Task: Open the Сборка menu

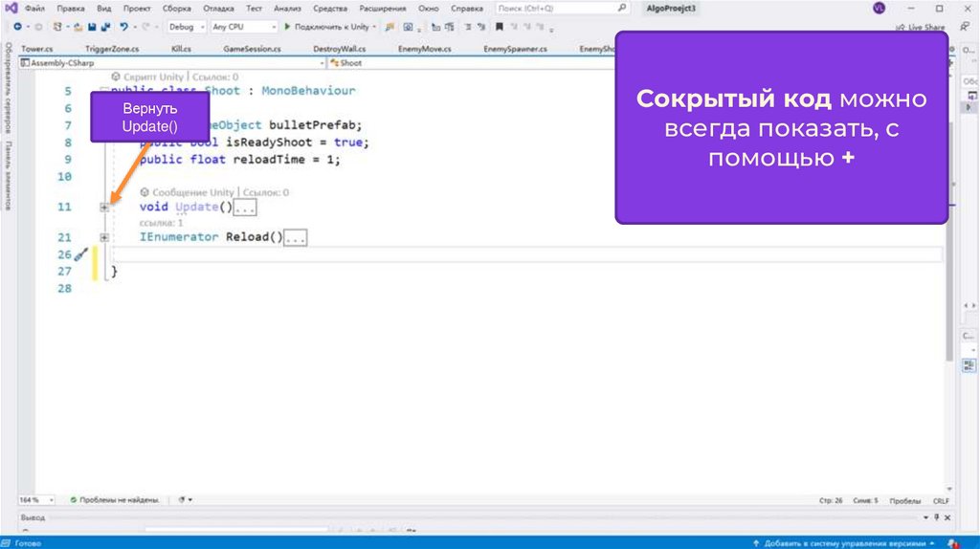Action: point(177,8)
